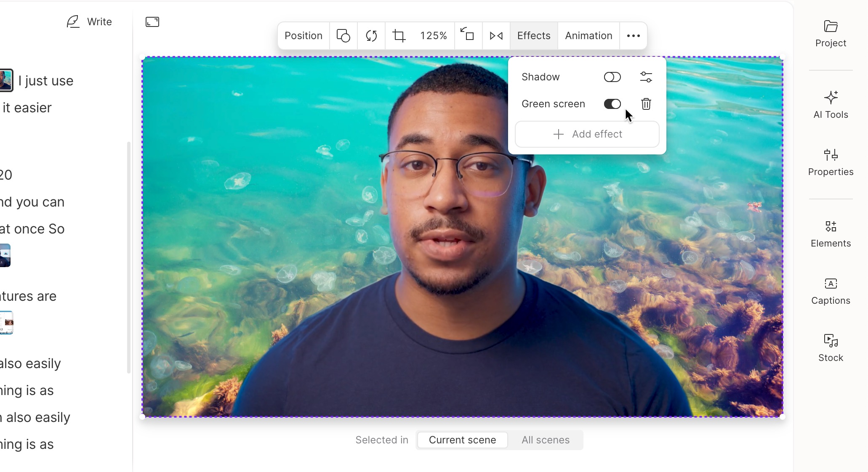Click the 'I just use' script text

pyautogui.click(x=46, y=81)
